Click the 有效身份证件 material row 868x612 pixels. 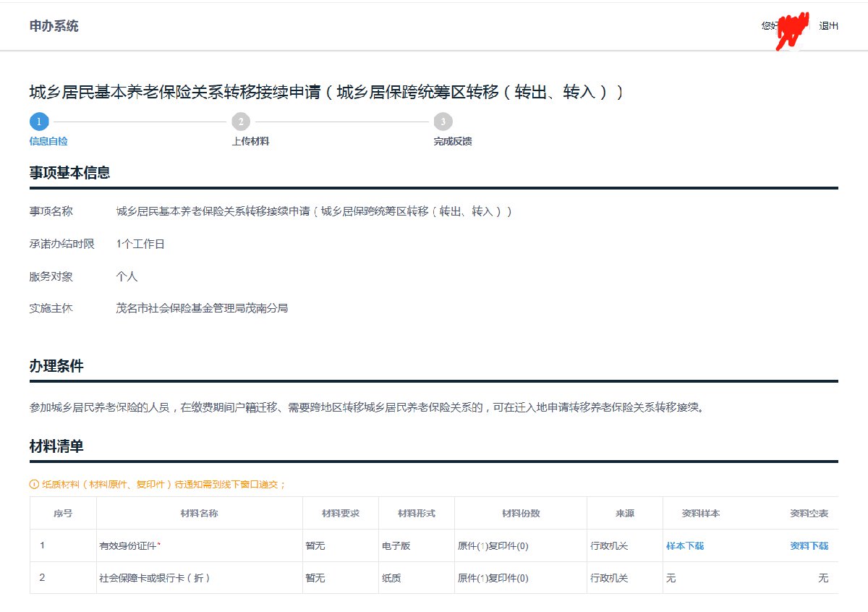pos(129,546)
